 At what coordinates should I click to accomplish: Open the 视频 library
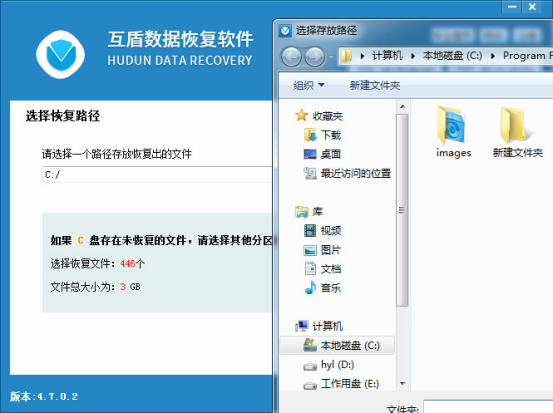pyautogui.click(x=330, y=231)
